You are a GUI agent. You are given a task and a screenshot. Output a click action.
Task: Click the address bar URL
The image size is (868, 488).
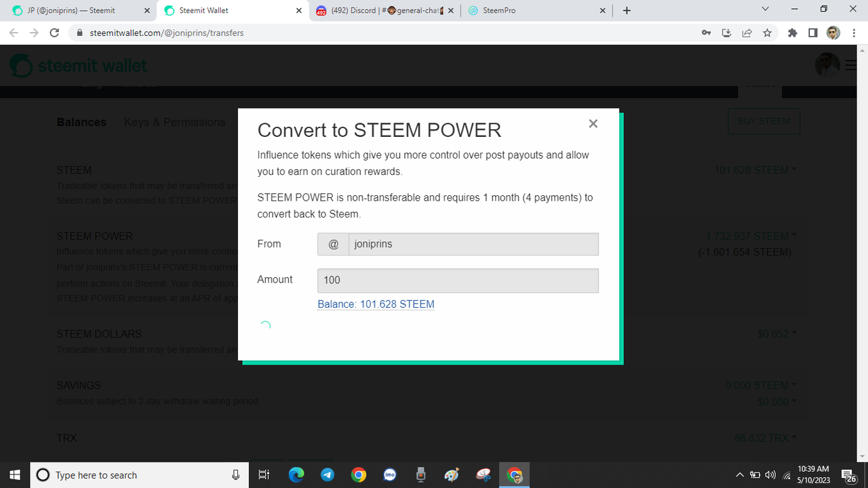point(166,33)
